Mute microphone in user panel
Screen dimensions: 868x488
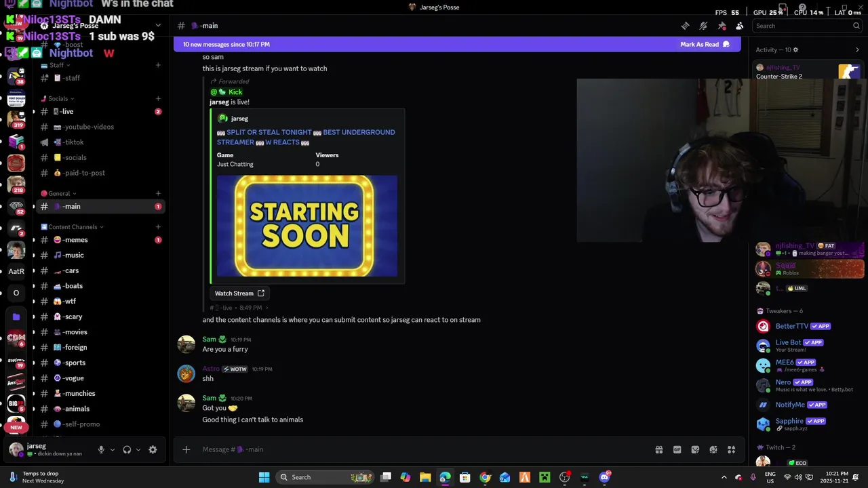click(x=101, y=449)
